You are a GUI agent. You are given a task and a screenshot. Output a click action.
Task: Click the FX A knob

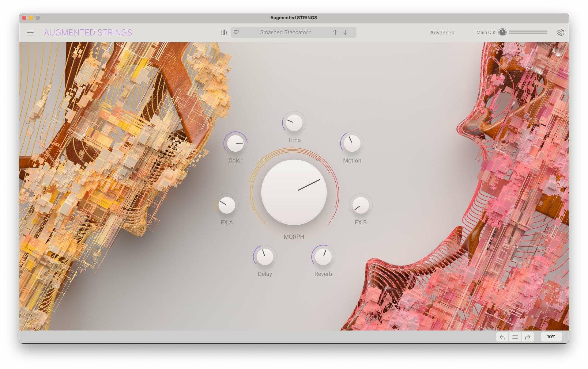click(227, 205)
